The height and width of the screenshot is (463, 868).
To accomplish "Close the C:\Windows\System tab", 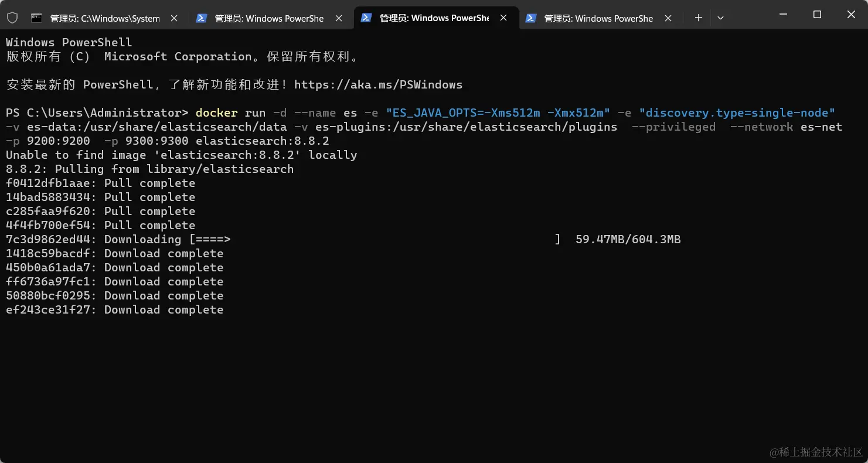I will tap(174, 18).
